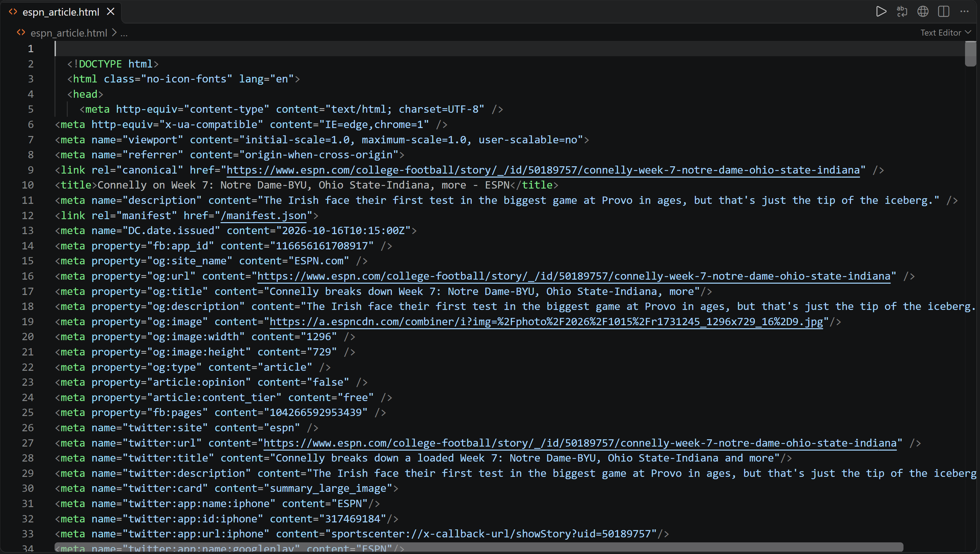Click the horizontal scrollbar at the bottom
The width and height of the screenshot is (980, 554).
479,548
